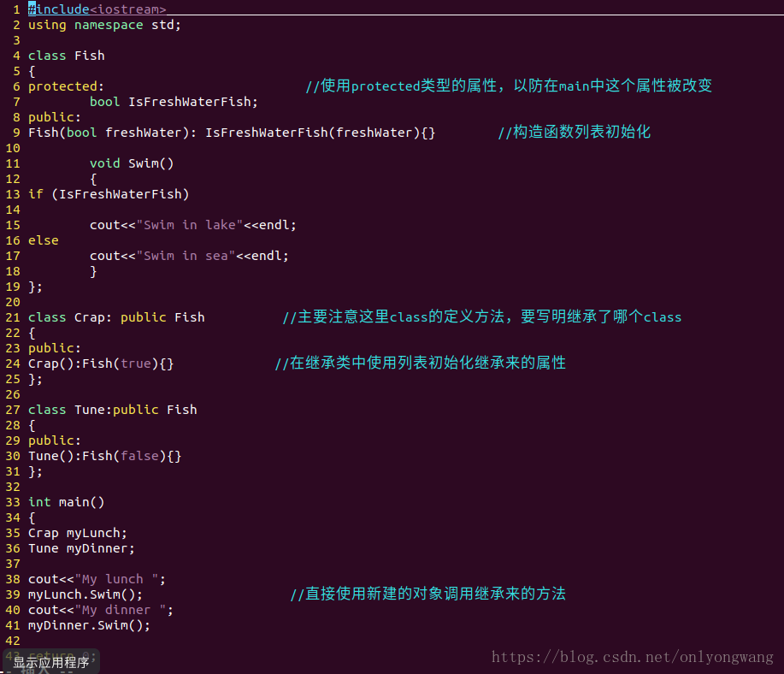Click "class Crap: public Fish" declaration

click(116, 317)
